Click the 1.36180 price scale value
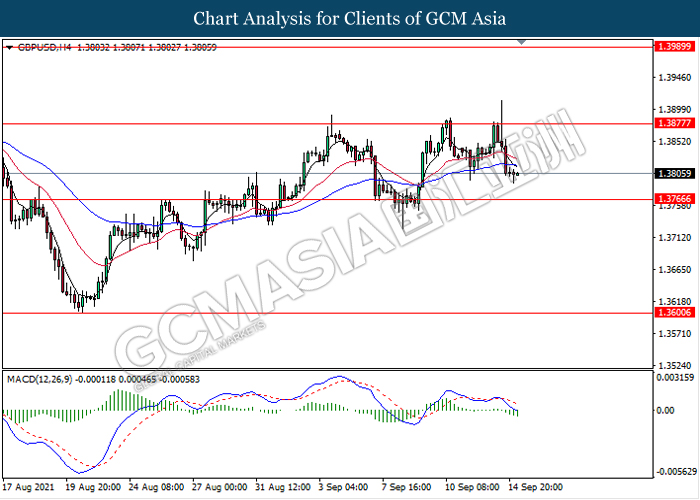This screenshot has width=700, height=500. [x=675, y=302]
